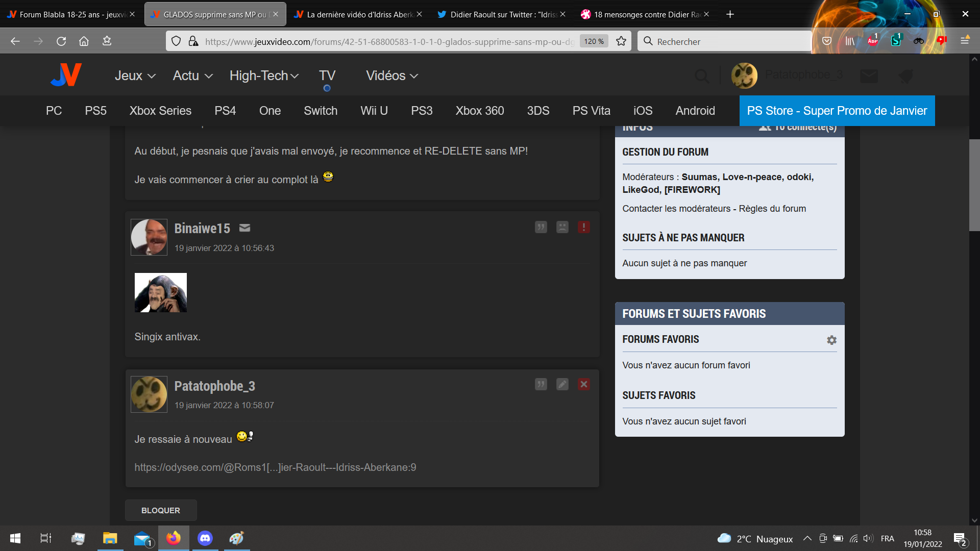The width and height of the screenshot is (980, 551).
Task: Quote Binaiwe15's message with the quote icon
Action: point(541,227)
